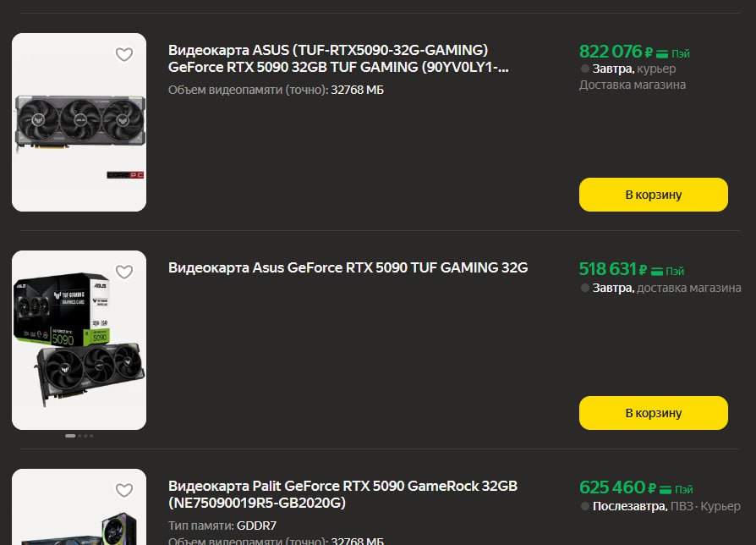756x545 pixels.
Task: Add 518 631 ₽ Asus card to cart
Action: click(653, 413)
